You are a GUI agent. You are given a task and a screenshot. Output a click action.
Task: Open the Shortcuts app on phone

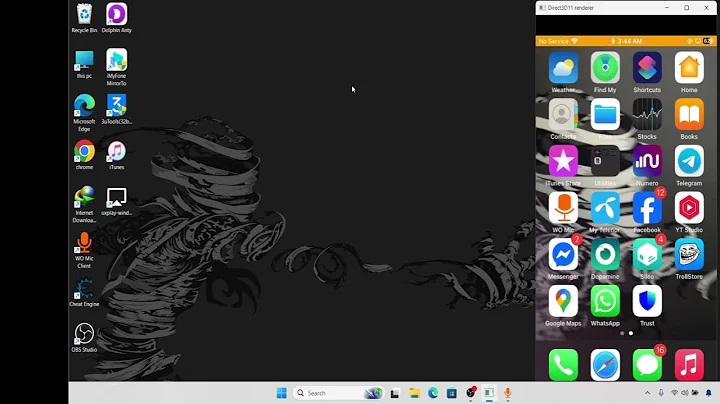647,67
